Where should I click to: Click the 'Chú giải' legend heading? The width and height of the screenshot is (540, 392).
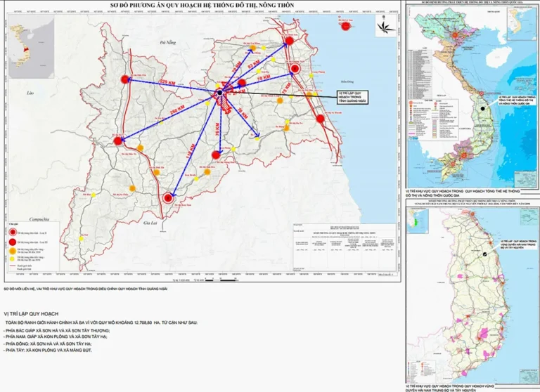coord(12,223)
